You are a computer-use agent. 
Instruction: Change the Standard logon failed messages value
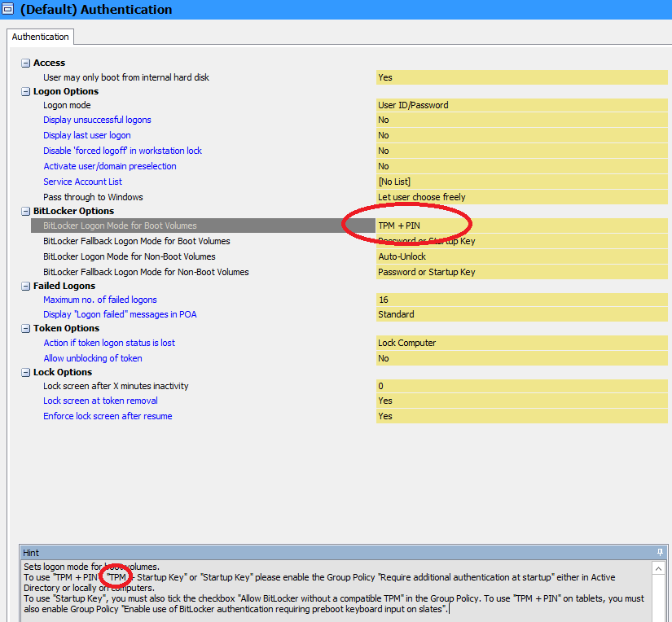[521, 314]
